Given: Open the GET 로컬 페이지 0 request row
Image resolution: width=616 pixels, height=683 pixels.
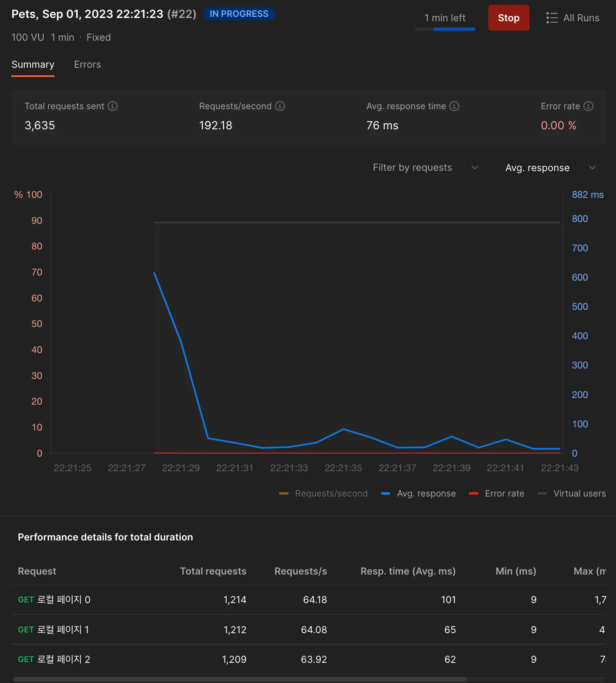Looking at the screenshot, I should pyautogui.click(x=309, y=600).
